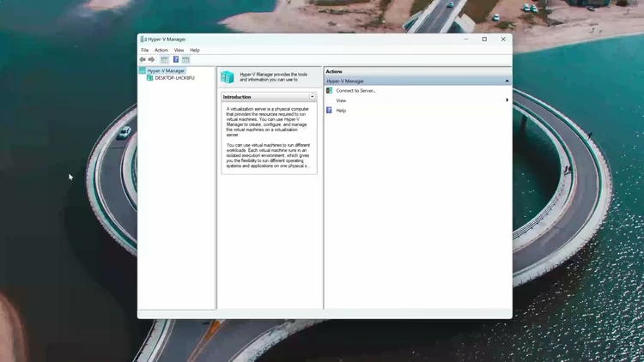Click the Help action link
644x362 pixels.
pos(341,111)
